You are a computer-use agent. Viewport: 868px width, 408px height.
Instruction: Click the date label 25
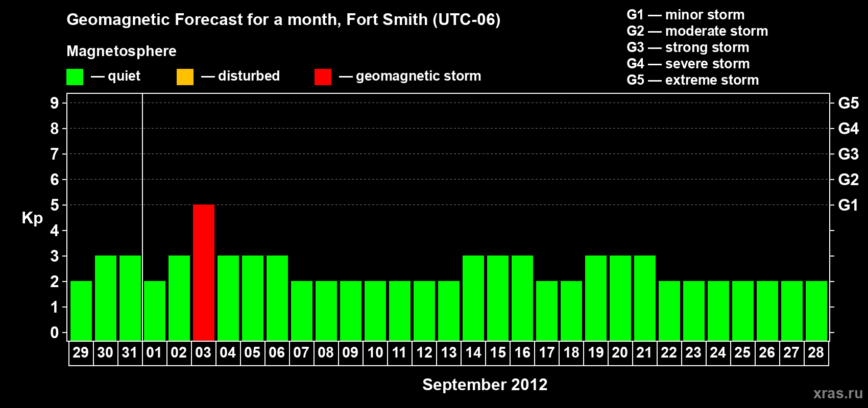click(x=742, y=352)
